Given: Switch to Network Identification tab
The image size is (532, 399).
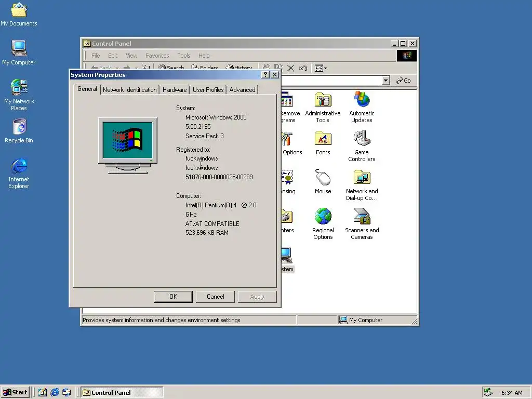Looking at the screenshot, I should click(129, 90).
